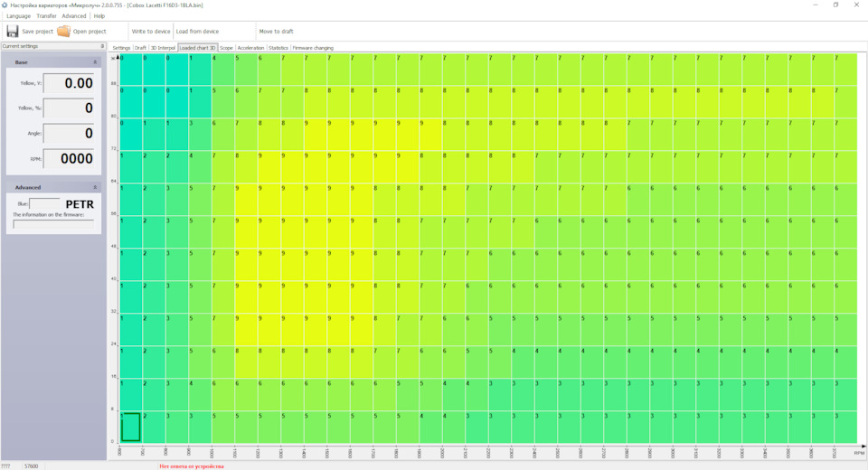This screenshot has width=868, height=470.
Task: Select the outlined bottom-left chart cell
Action: click(x=131, y=427)
